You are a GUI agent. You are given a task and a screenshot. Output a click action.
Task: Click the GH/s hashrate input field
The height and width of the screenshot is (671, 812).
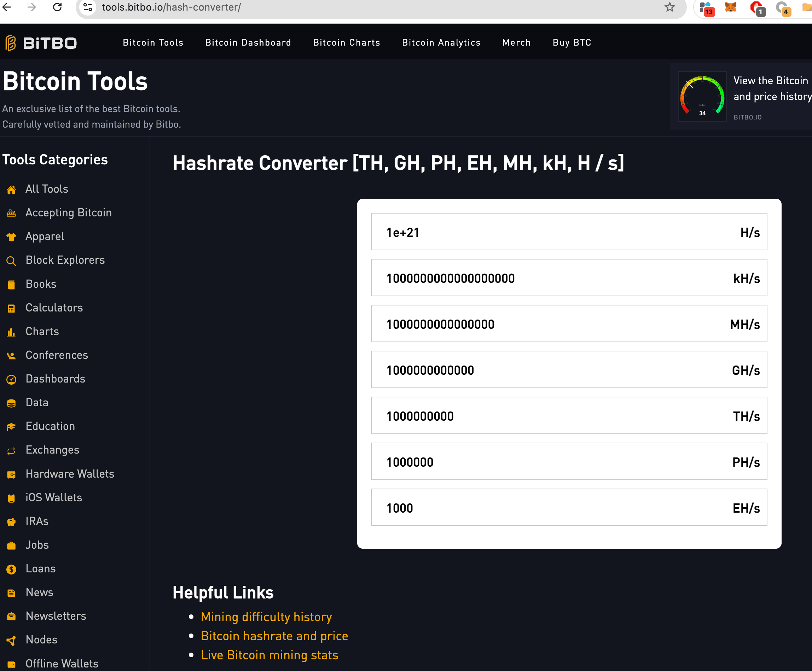pos(569,369)
